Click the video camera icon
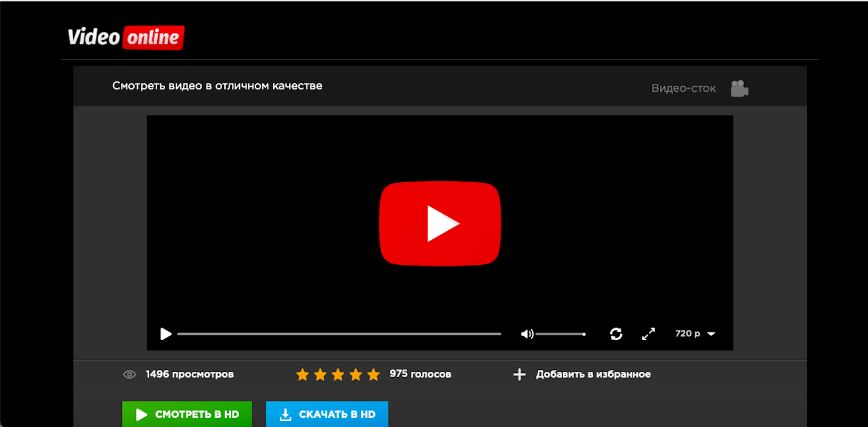 point(739,88)
